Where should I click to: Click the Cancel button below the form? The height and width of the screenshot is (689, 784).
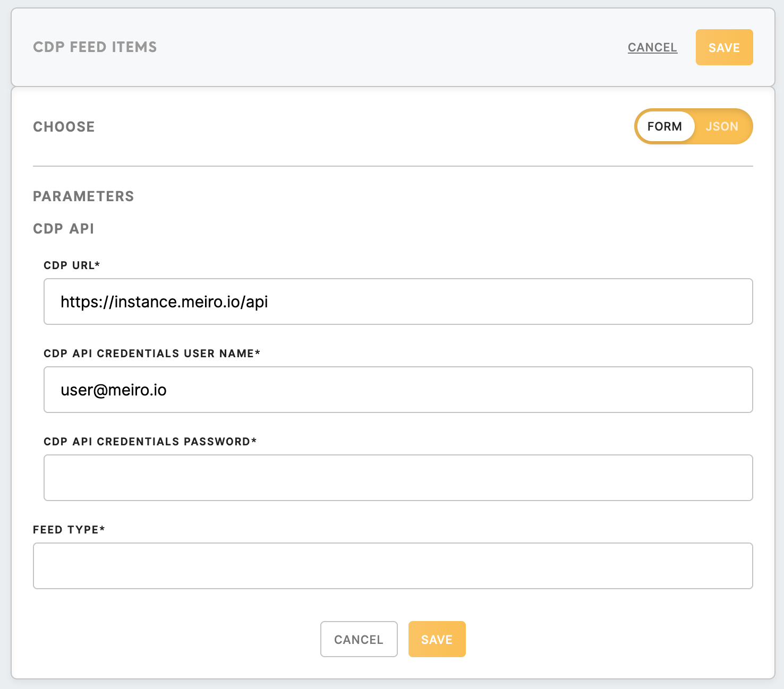[359, 639]
